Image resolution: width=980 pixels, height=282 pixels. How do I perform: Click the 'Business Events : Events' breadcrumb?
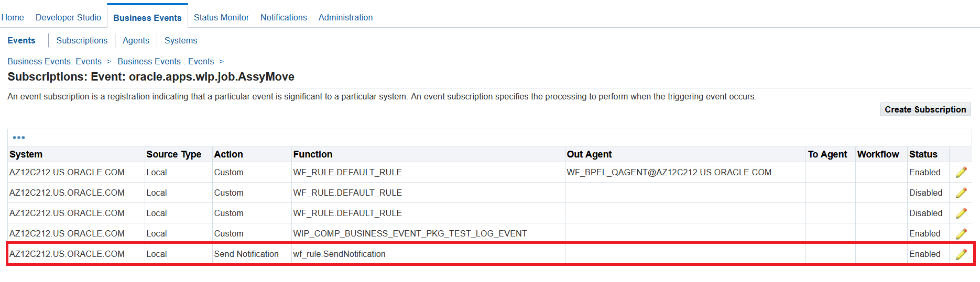click(x=166, y=61)
